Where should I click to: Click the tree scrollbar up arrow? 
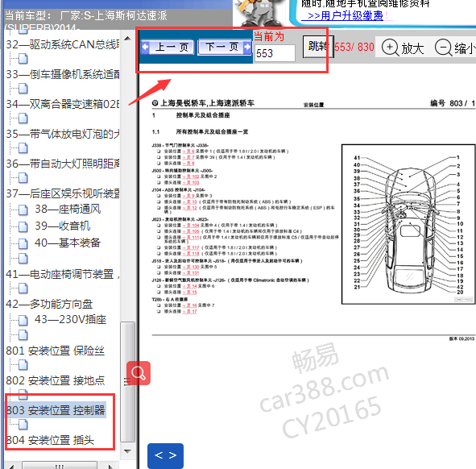pyautogui.click(x=128, y=39)
